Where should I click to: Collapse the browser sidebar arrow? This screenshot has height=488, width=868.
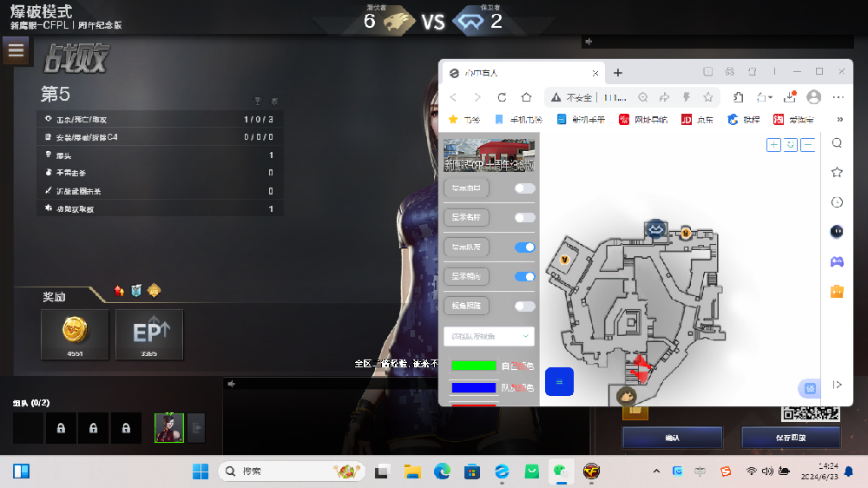837,385
